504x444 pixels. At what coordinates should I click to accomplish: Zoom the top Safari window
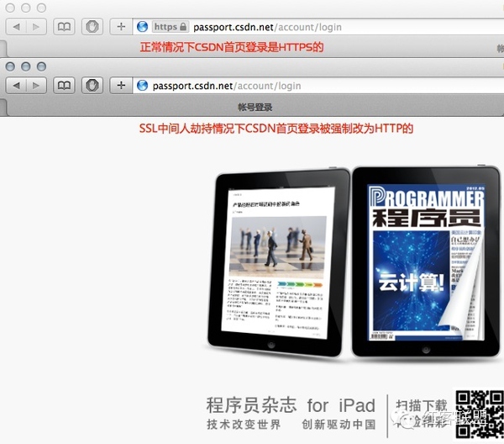41,8
